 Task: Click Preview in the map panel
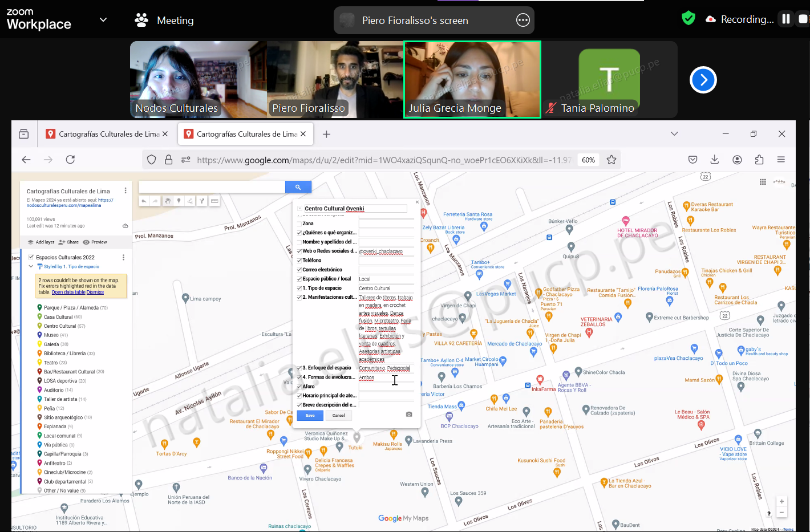click(95, 242)
